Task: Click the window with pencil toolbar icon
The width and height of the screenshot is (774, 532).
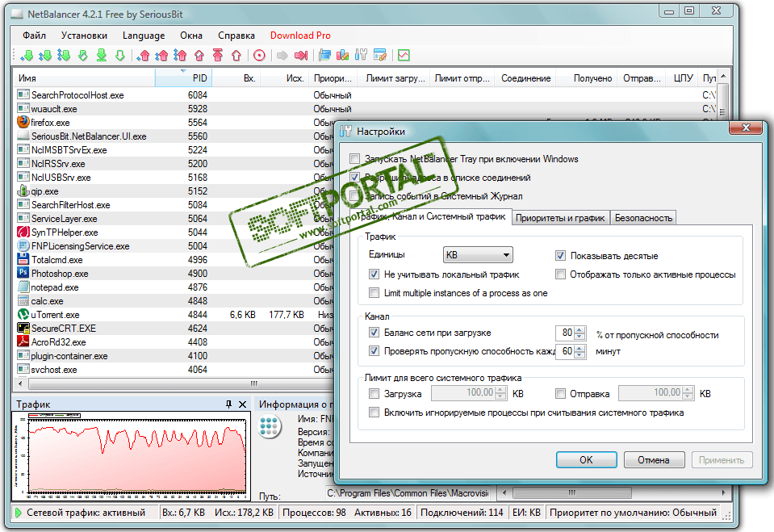Action: pos(380,56)
